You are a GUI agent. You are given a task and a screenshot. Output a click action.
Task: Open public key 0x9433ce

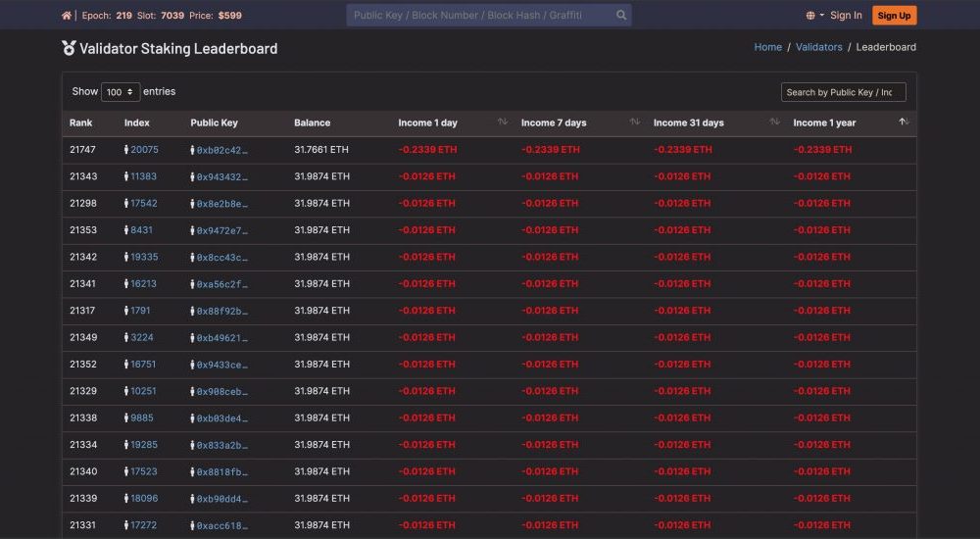(x=221, y=366)
